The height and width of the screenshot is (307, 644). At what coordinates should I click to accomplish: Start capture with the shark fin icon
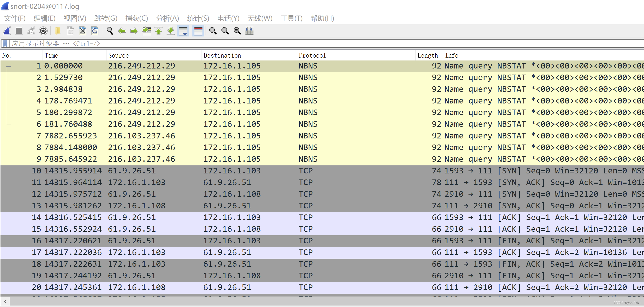pos(7,31)
